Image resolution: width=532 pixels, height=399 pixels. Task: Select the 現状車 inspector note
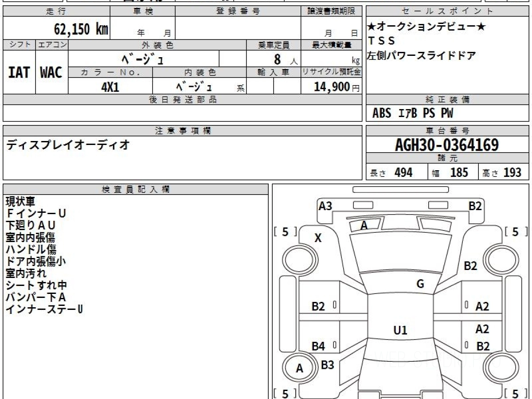(20, 202)
